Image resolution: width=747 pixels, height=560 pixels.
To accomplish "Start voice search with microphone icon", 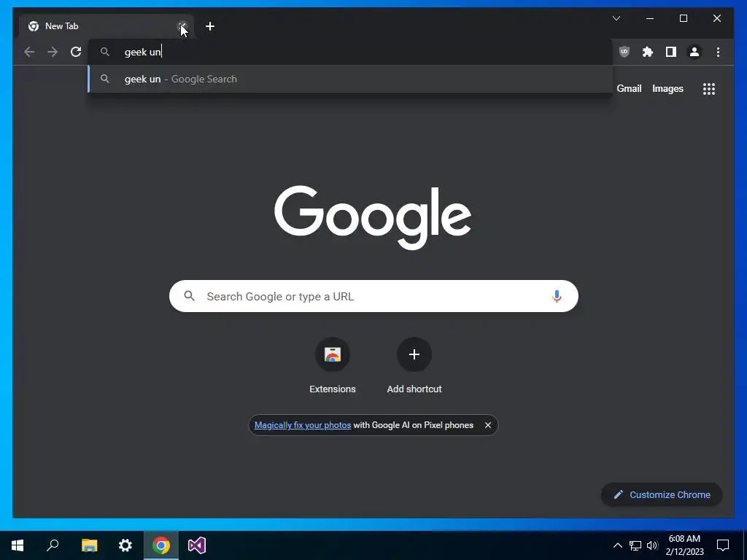I will click(557, 296).
